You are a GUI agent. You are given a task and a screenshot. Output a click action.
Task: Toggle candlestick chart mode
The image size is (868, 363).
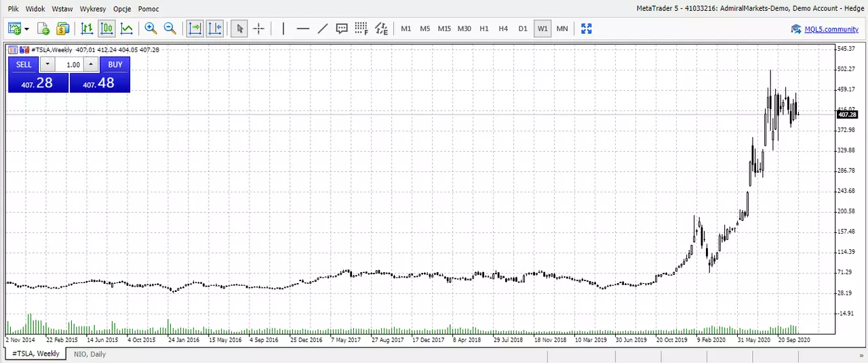[x=106, y=28]
